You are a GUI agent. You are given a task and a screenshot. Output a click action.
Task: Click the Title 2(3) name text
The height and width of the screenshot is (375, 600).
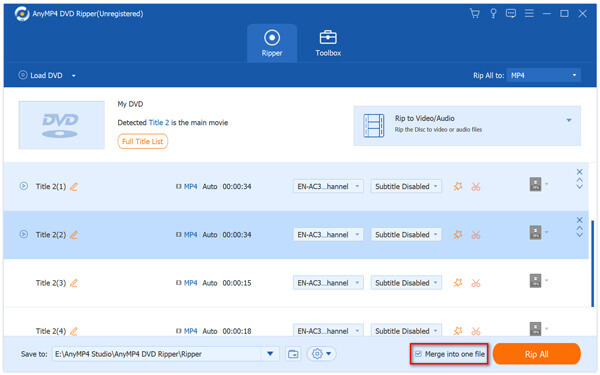(x=51, y=283)
